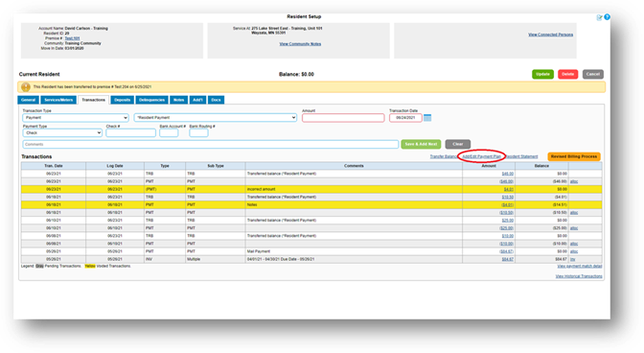
Task: Open the Add'l tab
Action: [x=197, y=100]
